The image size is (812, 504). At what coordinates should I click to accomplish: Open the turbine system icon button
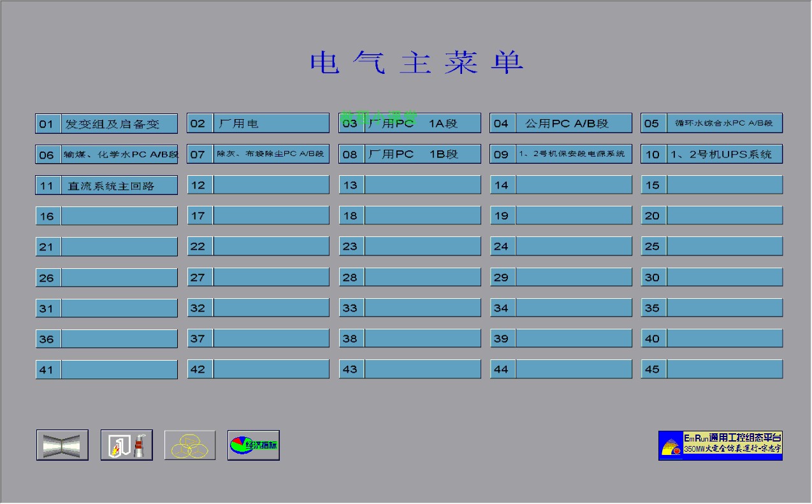coord(62,445)
